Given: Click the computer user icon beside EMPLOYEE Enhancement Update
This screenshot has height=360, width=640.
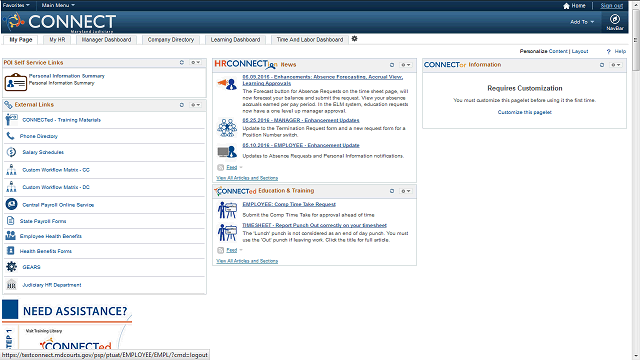Looking at the screenshot, I should pos(227,152).
